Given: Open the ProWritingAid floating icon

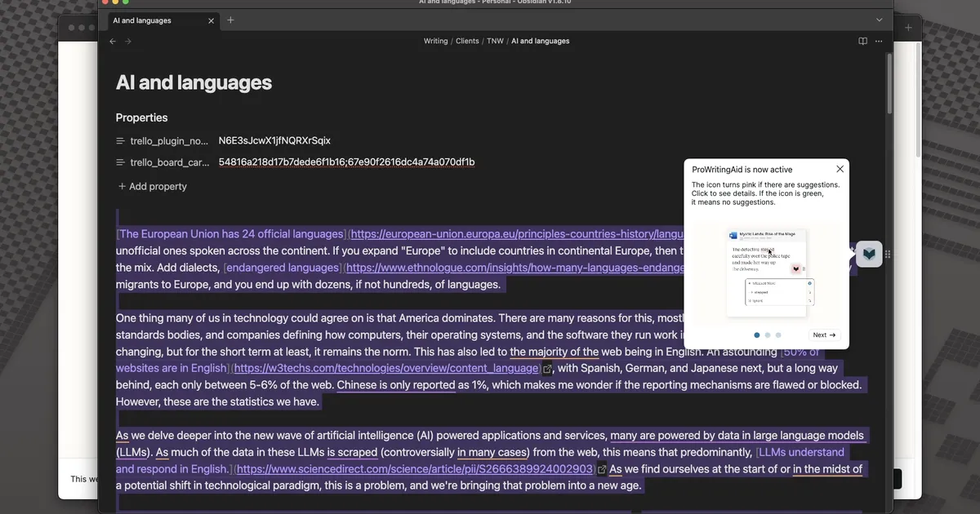Looking at the screenshot, I should (869, 254).
